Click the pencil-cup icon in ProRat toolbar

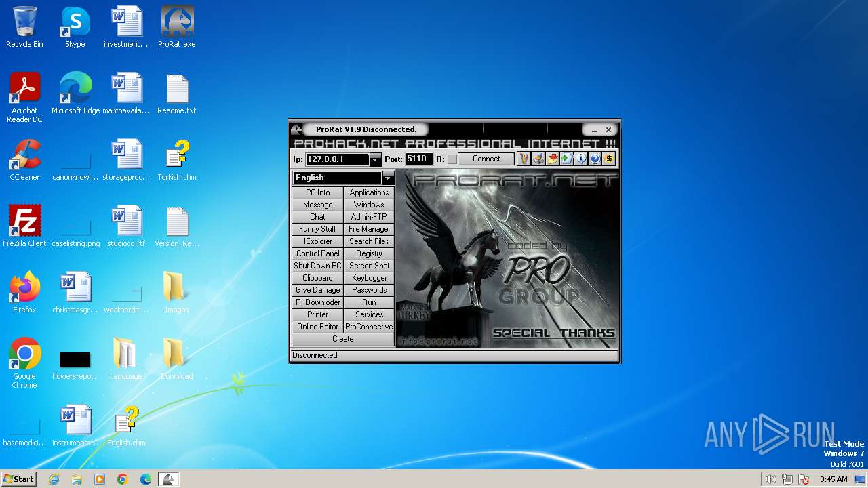524,159
